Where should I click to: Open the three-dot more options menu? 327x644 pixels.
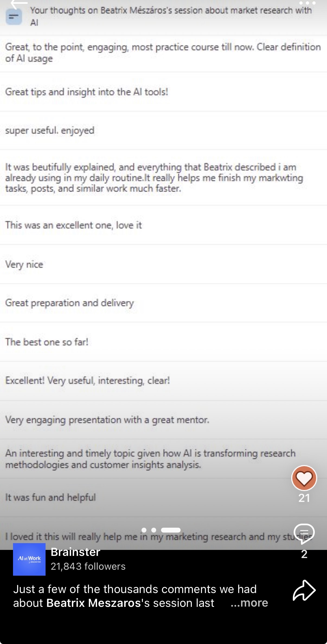pyautogui.click(x=307, y=3)
